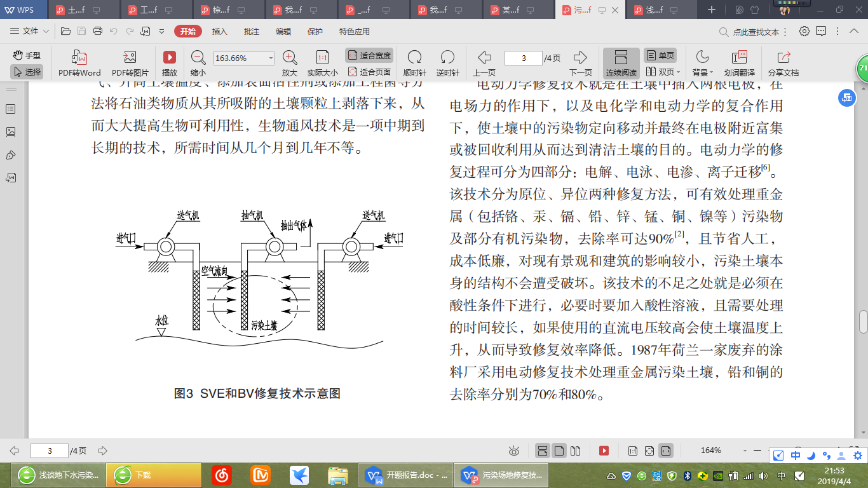Go to previous page via status bar arrow

14,451
